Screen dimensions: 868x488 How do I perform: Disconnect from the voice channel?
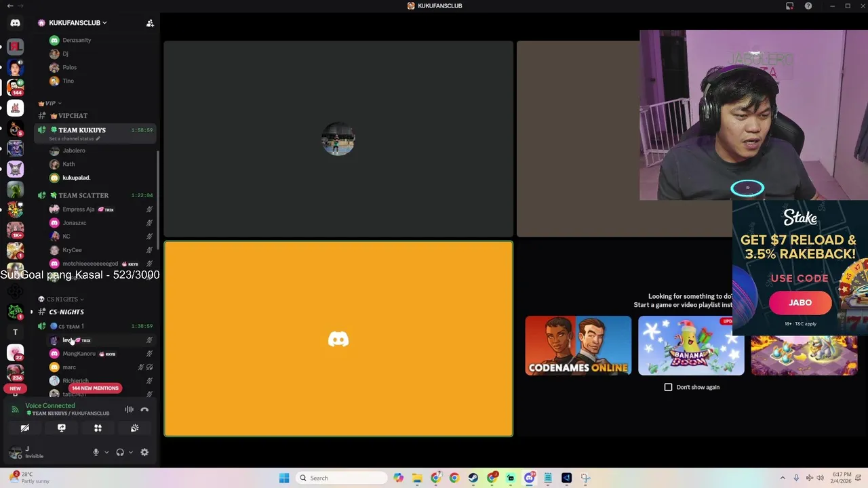144,409
